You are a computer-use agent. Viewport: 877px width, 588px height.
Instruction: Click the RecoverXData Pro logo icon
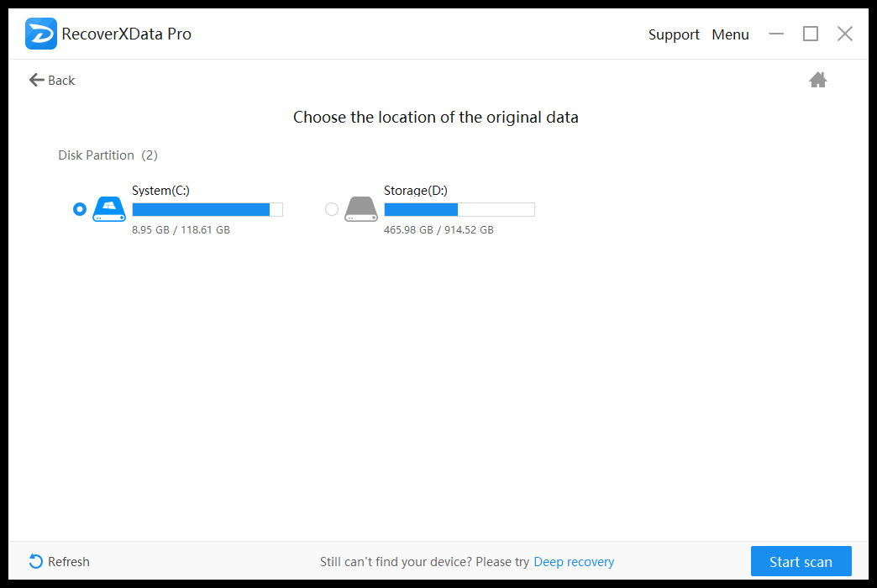[x=41, y=34]
